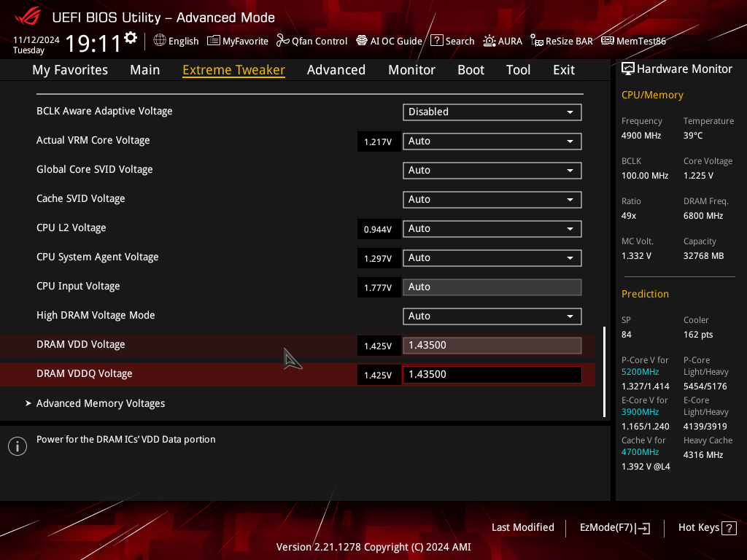Switch to the Main tab
This screenshot has height=560, width=747.
(x=145, y=70)
